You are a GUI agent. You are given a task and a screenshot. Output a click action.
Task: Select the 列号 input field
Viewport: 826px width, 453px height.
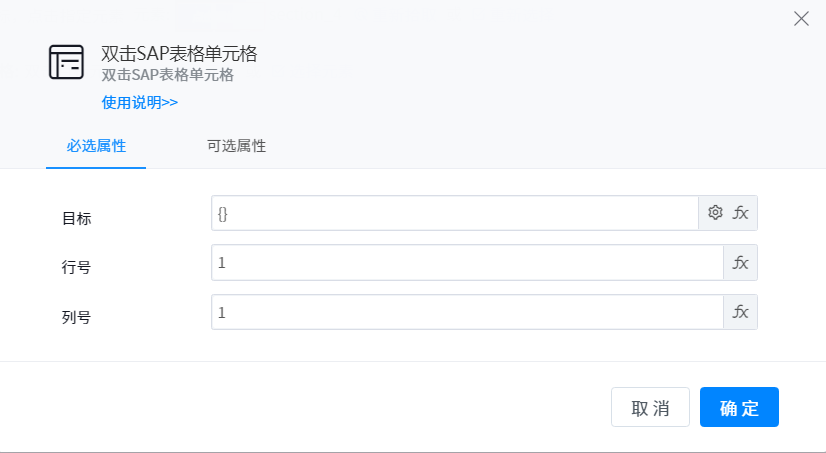[x=467, y=312]
